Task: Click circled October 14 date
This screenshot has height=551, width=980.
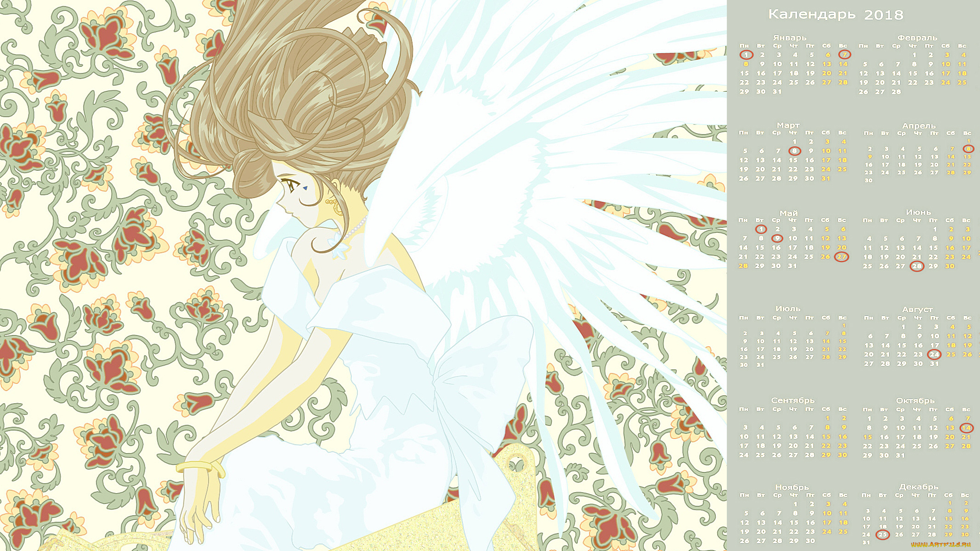Action: pyautogui.click(x=966, y=428)
